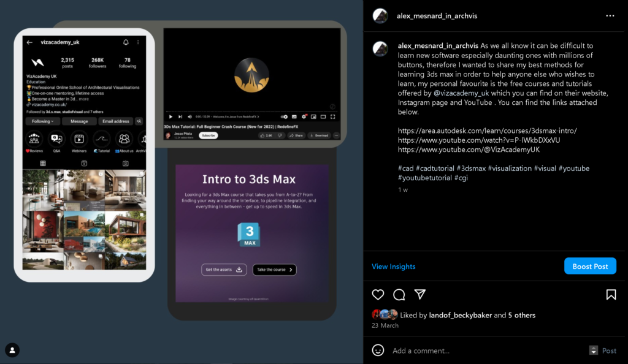Click the Email address button on the profile

point(116,121)
